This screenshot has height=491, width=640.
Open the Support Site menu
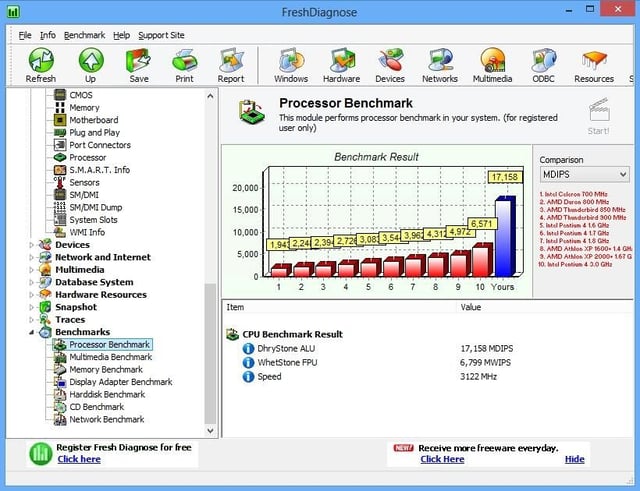[x=161, y=36]
